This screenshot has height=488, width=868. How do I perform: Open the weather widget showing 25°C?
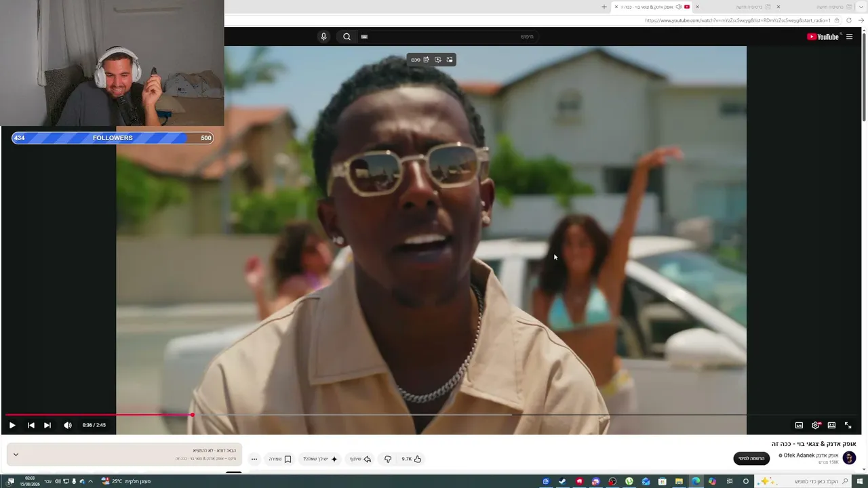tap(126, 481)
